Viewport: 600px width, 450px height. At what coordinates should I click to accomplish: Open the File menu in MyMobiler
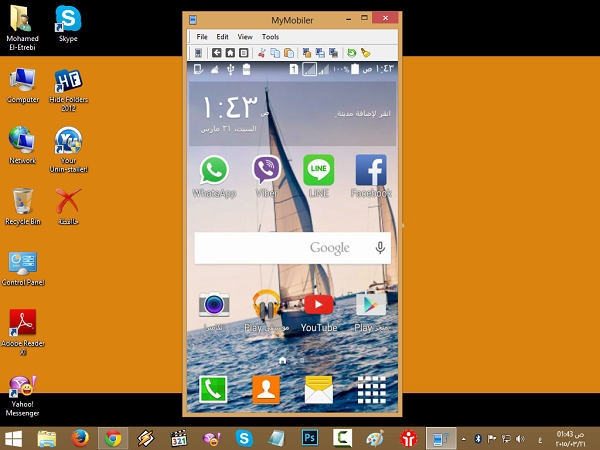[202, 37]
